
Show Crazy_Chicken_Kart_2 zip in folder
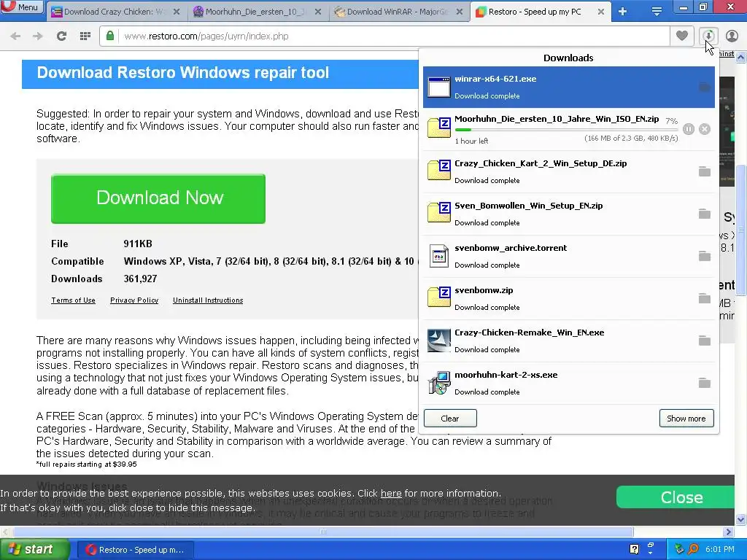point(704,171)
